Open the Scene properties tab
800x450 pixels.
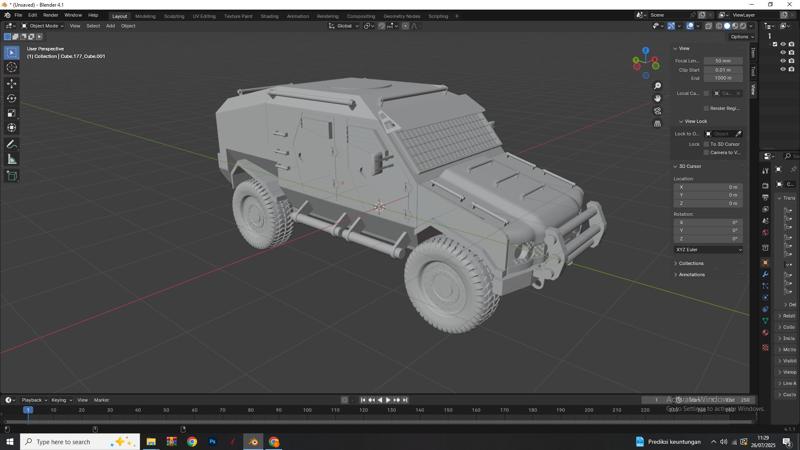(765, 221)
